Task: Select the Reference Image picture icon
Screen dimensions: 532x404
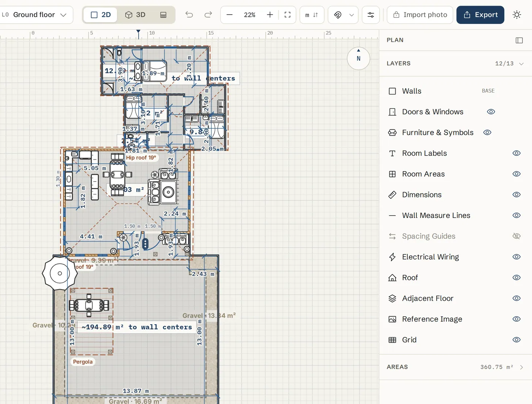Action: point(393,319)
